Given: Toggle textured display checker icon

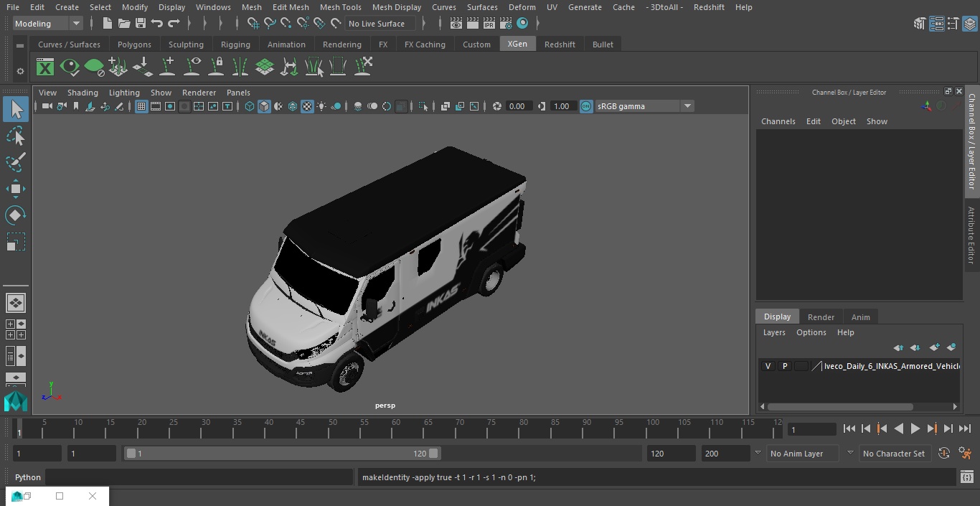Looking at the screenshot, I should point(307,106).
